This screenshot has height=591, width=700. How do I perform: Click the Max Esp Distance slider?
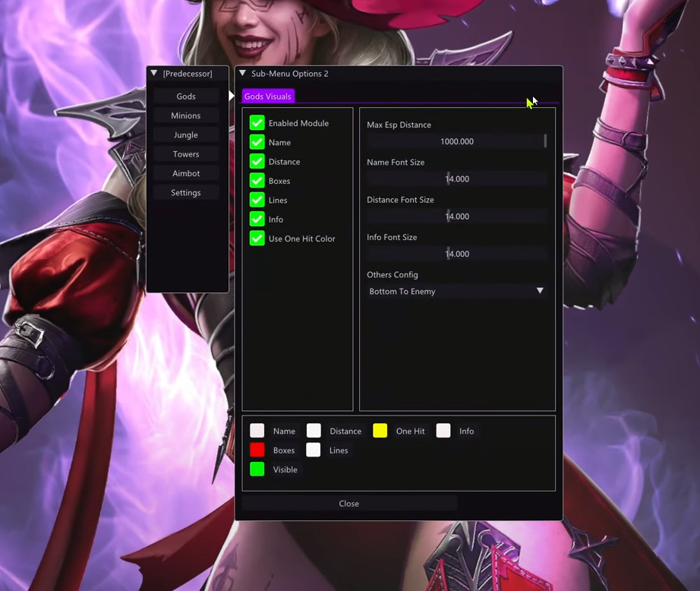click(456, 141)
